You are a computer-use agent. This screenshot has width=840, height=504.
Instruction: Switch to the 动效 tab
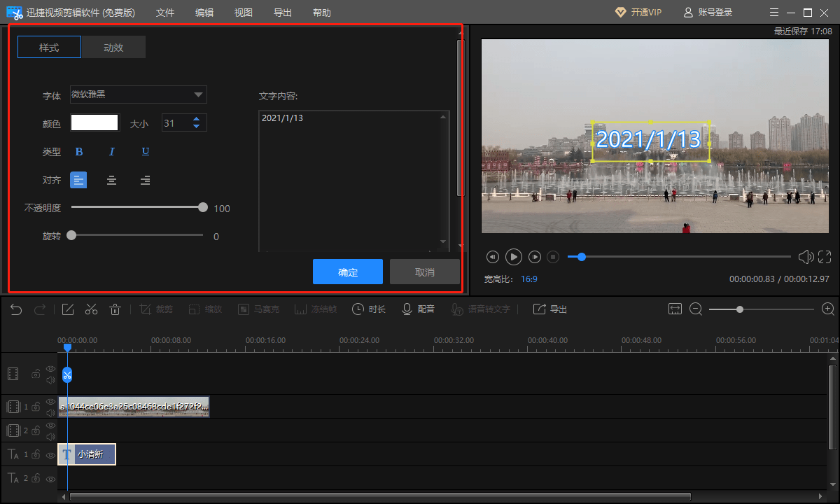113,48
